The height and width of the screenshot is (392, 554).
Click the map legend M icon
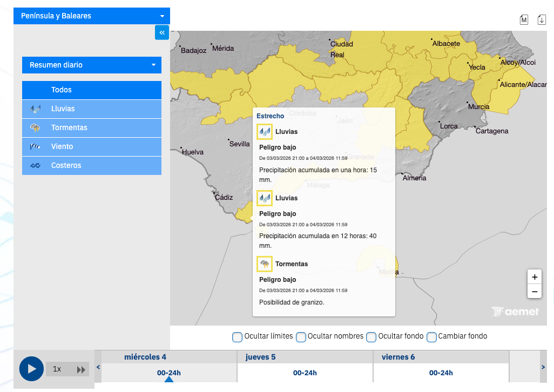pos(524,20)
